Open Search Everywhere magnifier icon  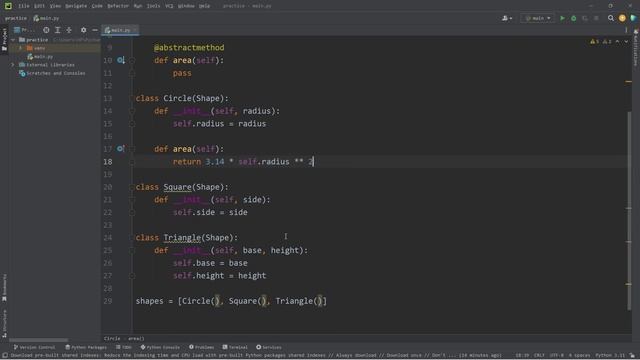pyautogui.click(x=611, y=18)
